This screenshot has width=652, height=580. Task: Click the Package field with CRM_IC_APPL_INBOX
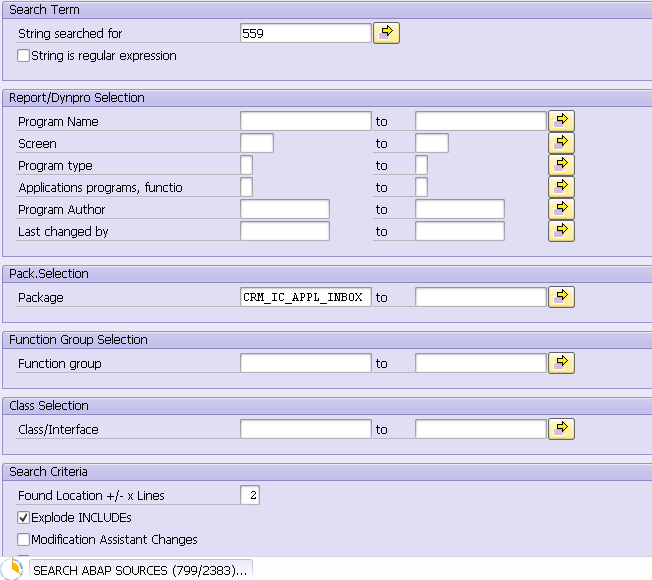(306, 297)
